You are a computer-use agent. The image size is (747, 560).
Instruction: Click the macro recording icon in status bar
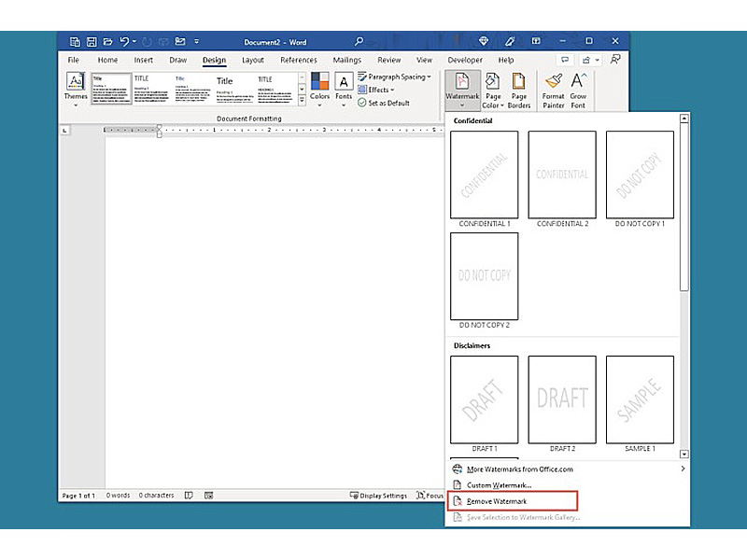tap(208, 496)
